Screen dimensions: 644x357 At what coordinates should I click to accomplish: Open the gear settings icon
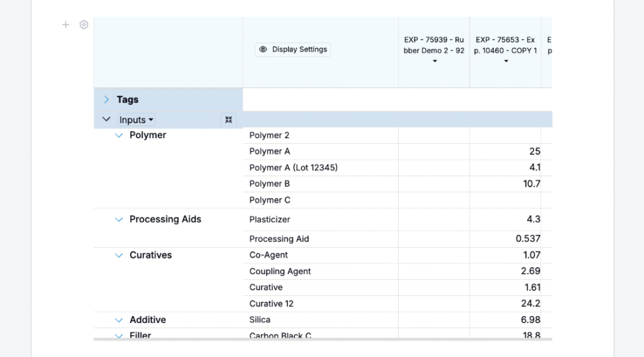pos(84,25)
